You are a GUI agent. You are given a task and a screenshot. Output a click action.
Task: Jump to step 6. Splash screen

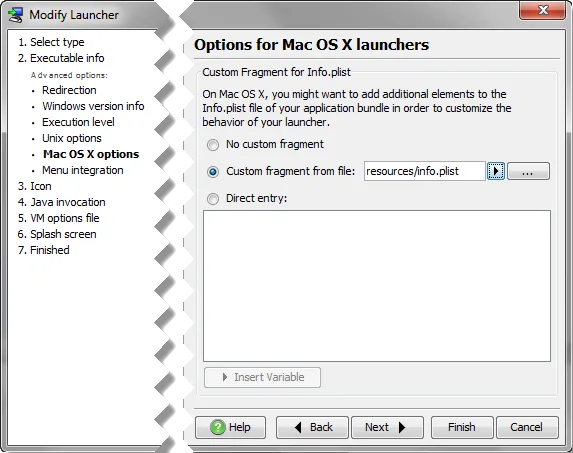[57, 234]
